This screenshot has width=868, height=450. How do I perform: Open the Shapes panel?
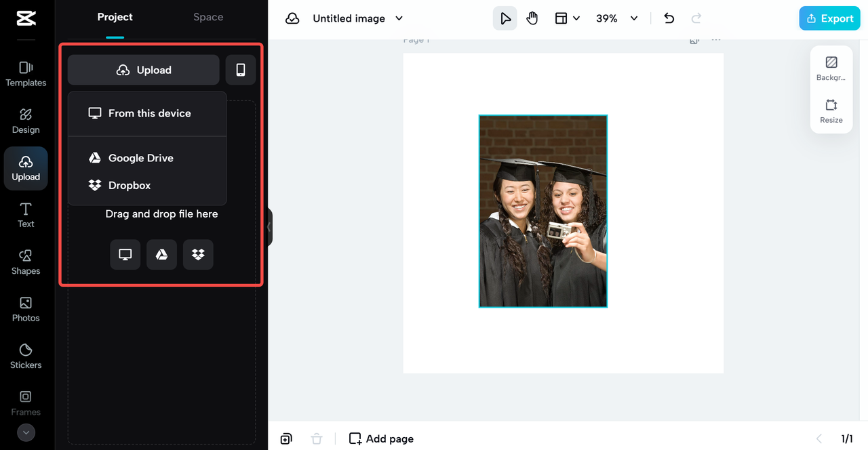26,262
